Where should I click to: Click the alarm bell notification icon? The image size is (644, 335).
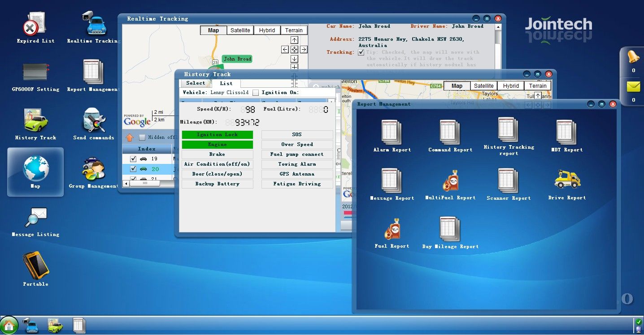coord(633,57)
